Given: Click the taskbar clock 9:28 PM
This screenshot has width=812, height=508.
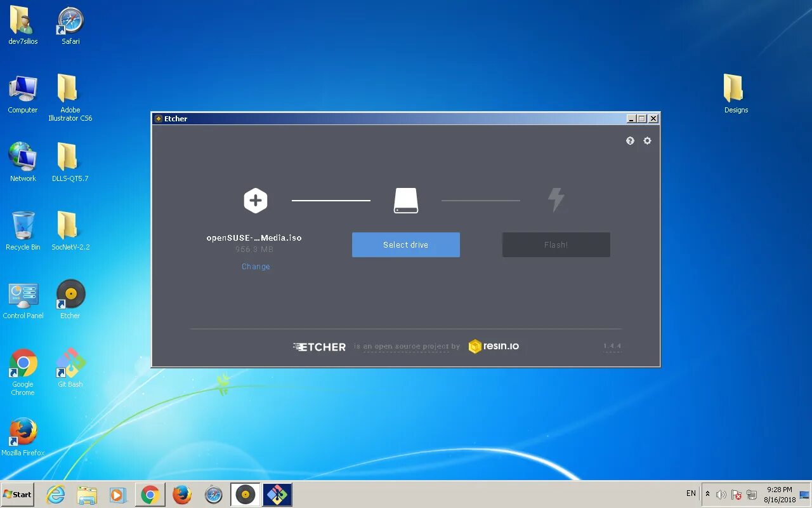Looking at the screenshot, I should (x=780, y=495).
